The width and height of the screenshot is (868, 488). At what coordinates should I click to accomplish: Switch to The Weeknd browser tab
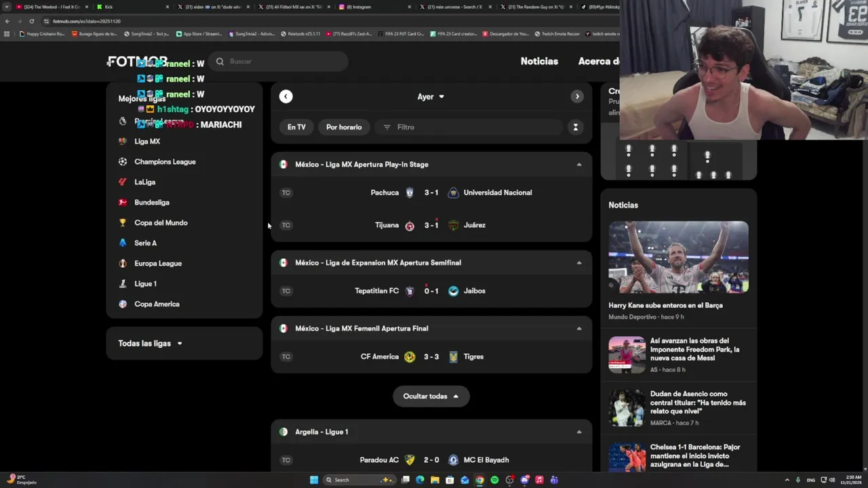[x=52, y=7]
